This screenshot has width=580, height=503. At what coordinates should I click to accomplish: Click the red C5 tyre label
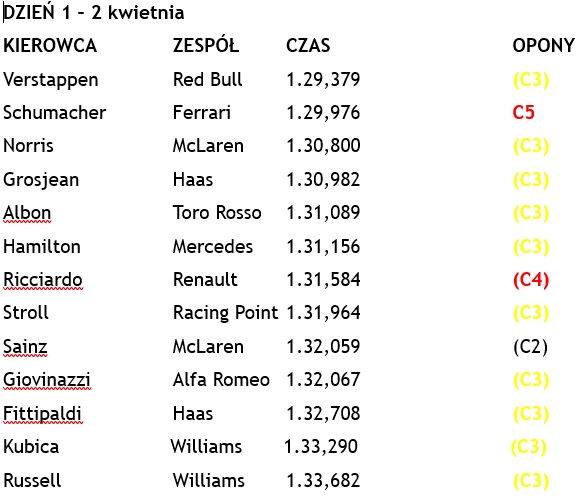click(x=523, y=112)
